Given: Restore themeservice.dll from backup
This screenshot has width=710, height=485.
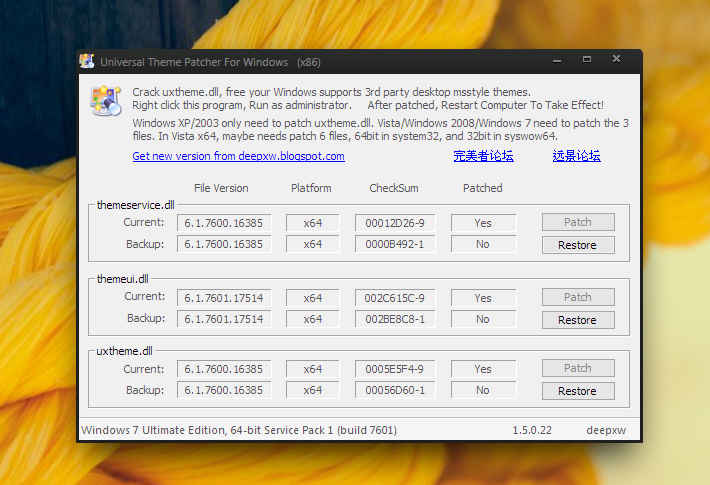Looking at the screenshot, I should (578, 245).
